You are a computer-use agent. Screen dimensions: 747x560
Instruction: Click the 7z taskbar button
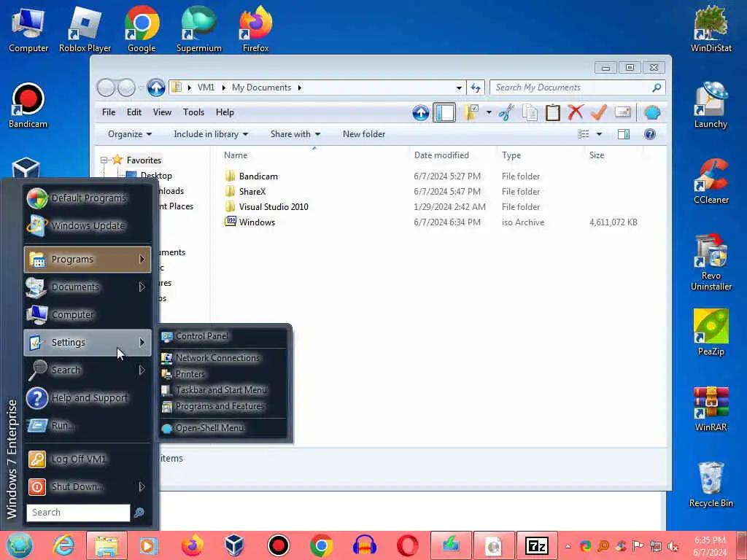(537, 545)
